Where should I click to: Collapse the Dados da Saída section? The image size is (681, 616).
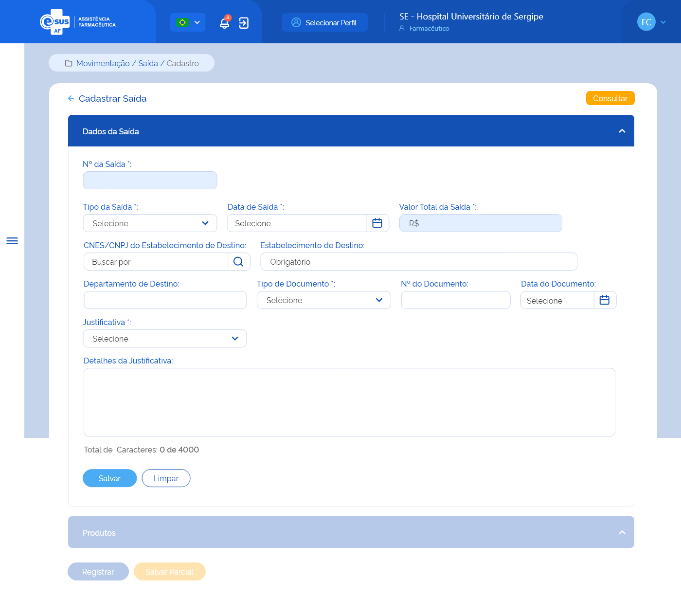(x=622, y=131)
